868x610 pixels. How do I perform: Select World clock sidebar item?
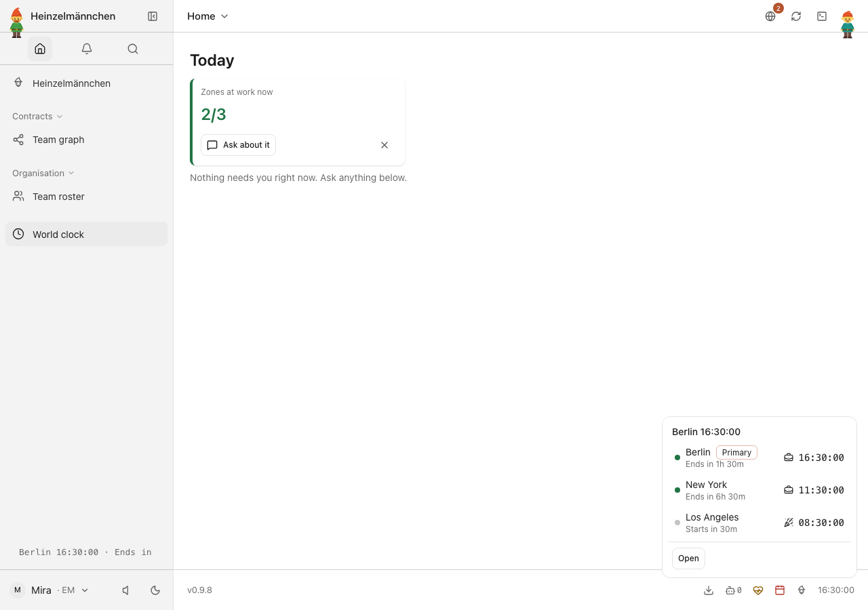click(x=86, y=234)
